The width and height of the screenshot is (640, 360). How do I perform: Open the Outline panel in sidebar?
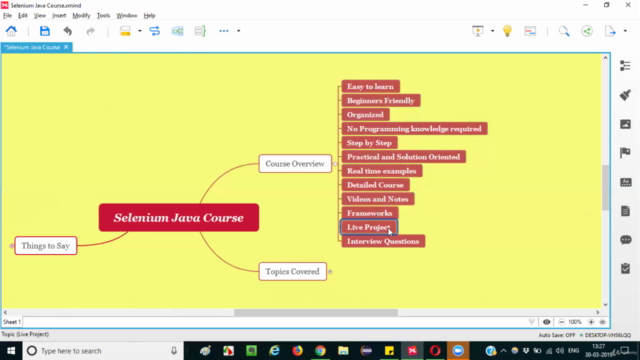[625, 66]
